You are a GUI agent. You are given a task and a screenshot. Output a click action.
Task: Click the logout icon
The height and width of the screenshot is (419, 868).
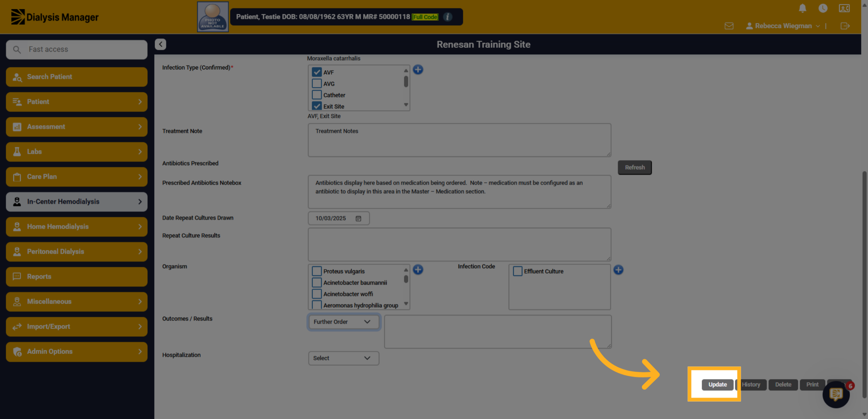[x=845, y=26]
